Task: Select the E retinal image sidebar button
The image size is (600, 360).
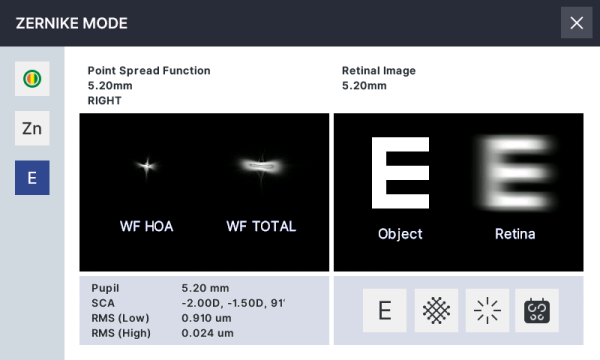Action: 32,178
